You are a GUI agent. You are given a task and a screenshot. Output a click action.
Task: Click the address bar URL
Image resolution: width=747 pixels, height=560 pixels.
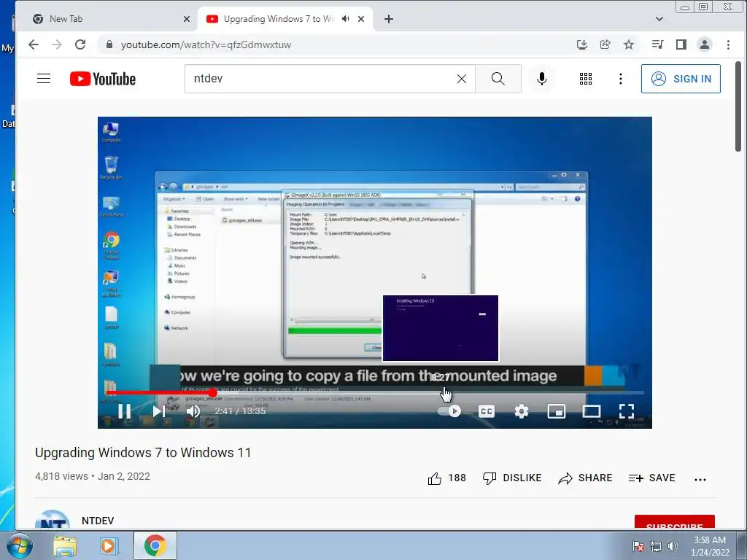point(206,44)
